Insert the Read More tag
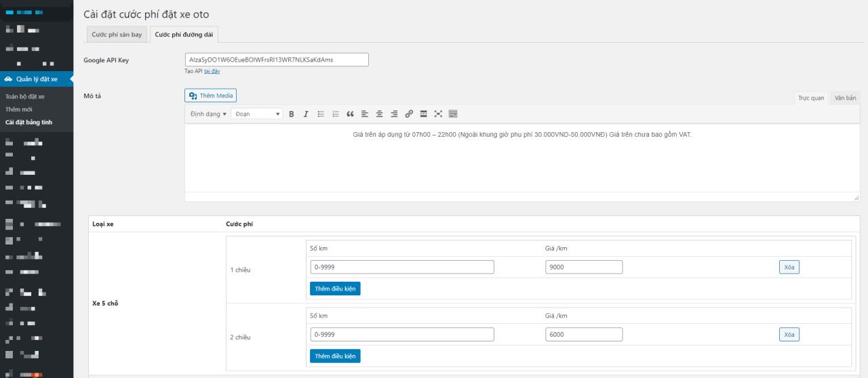 (x=424, y=114)
